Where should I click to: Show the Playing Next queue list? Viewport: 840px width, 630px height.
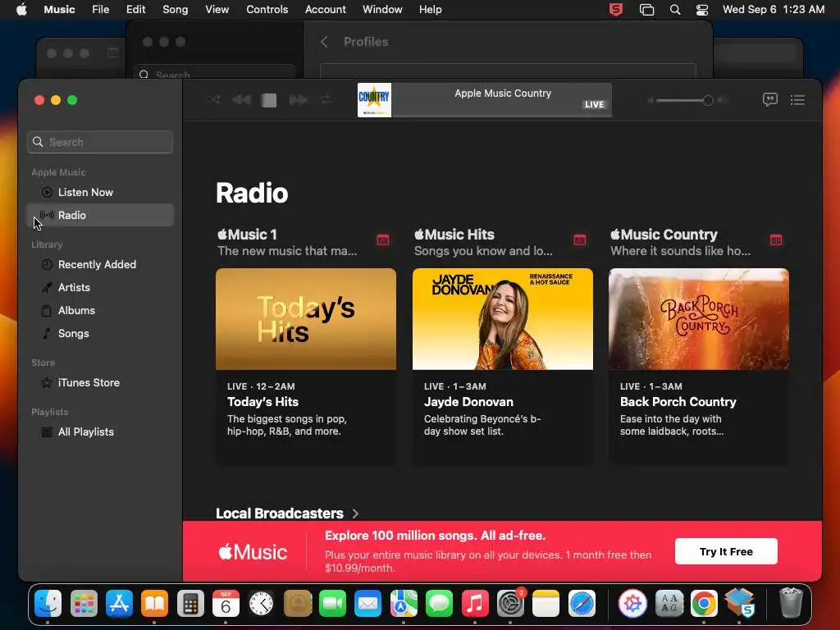(x=797, y=99)
